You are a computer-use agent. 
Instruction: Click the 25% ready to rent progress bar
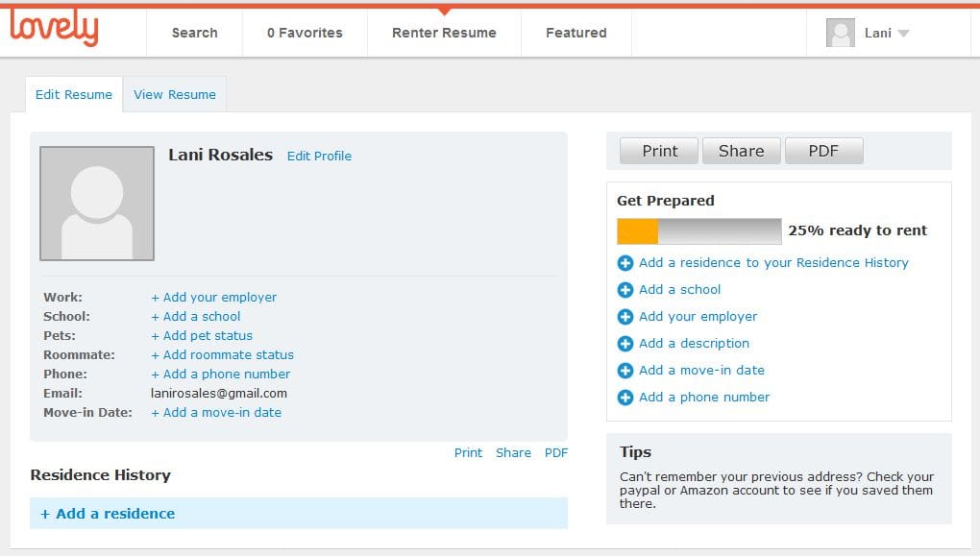698,230
